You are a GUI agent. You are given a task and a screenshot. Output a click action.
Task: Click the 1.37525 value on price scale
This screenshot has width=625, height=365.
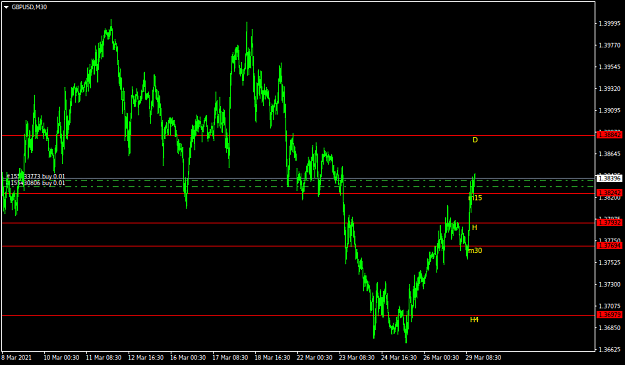(x=609, y=263)
